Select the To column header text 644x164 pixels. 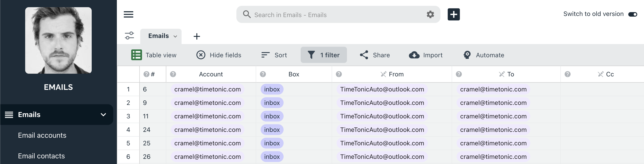coord(511,74)
